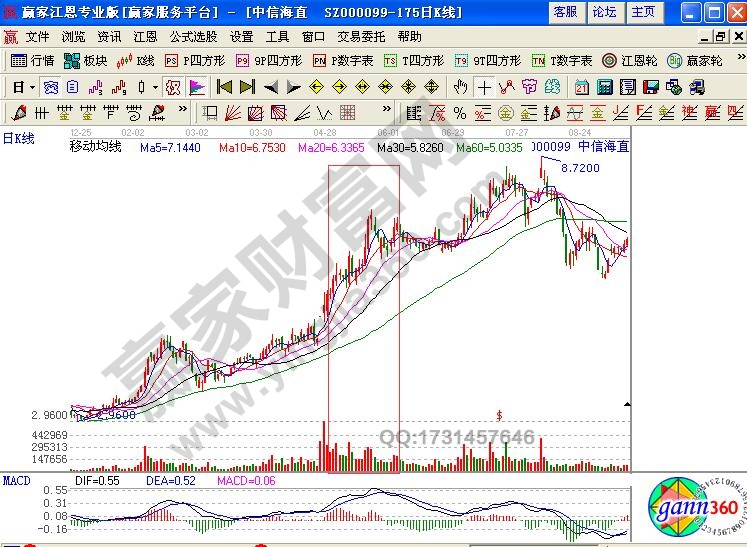Click the 主页 homepage button
The width and height of the screenshot is (747, 547).
[644, 12]
